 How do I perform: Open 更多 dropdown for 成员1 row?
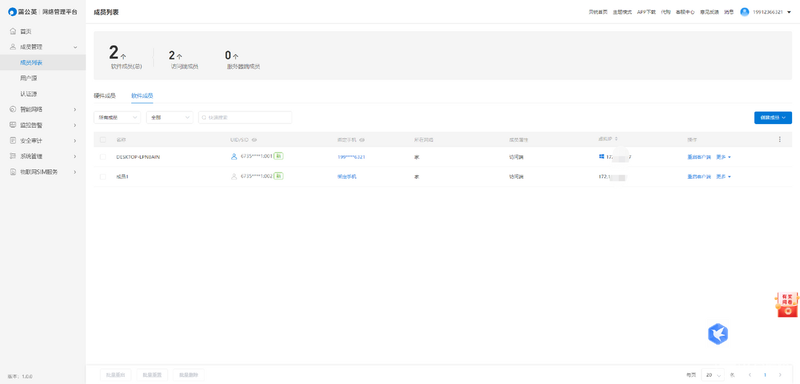click(723, 176)
